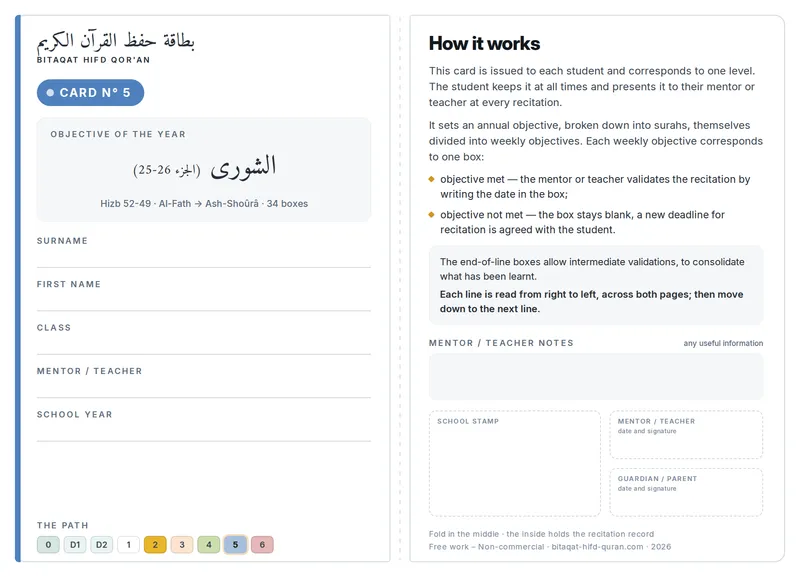Click the Card N° 5 badge

(x=90, y=92)
